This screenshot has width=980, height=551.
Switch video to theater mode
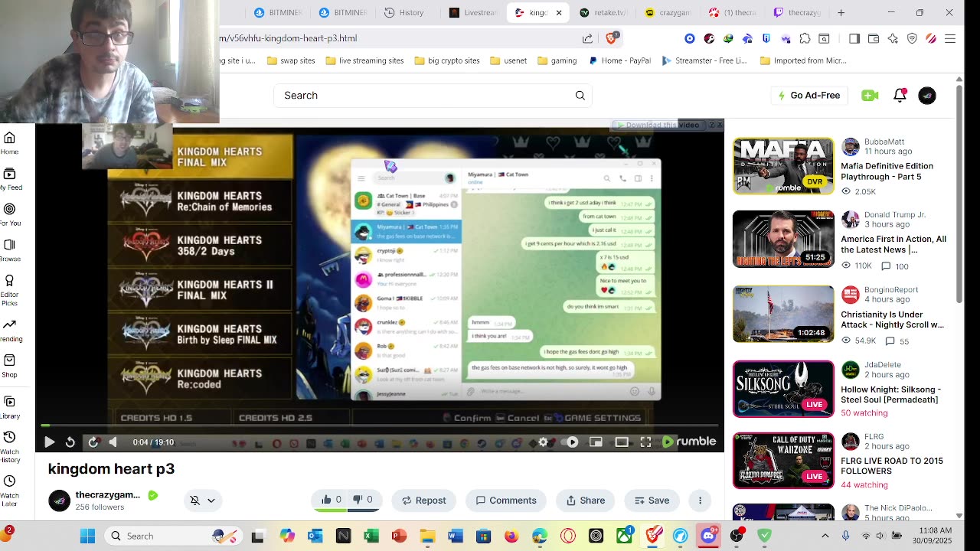[x=622, y=442]
